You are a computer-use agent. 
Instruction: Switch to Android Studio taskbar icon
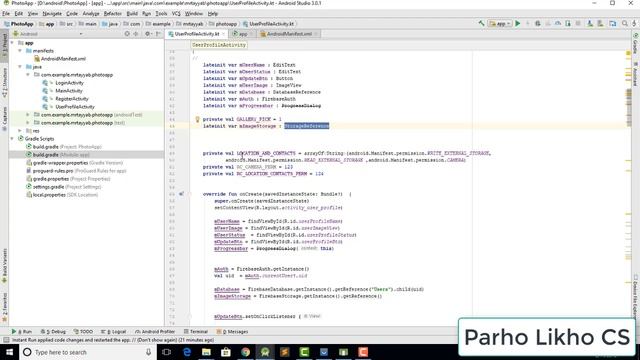pos(265,352)
